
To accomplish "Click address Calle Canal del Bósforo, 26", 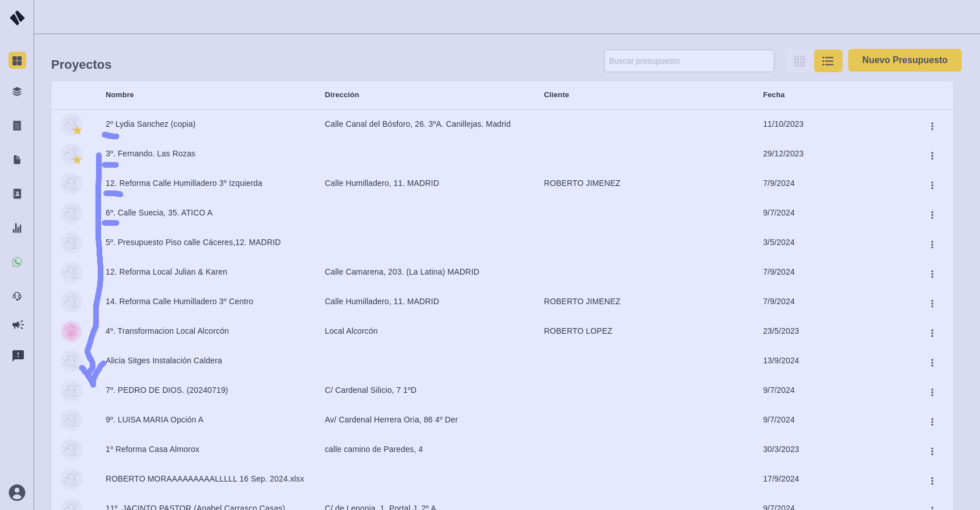I will (x=418, y=124).
